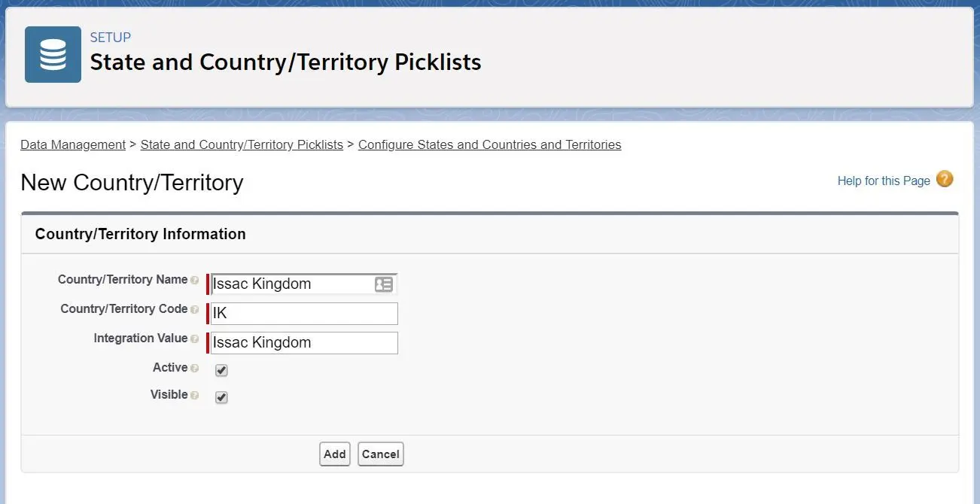Click help icon beside Country/Territory Name label
This screenshot has width=980, height=504.
coord(195,281)
